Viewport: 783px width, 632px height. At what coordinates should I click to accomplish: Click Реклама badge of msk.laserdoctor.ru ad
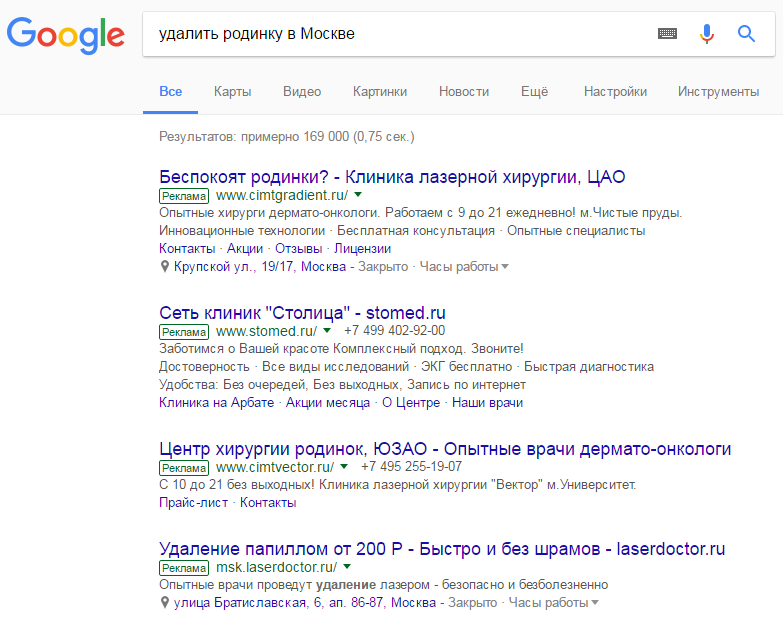184,568
